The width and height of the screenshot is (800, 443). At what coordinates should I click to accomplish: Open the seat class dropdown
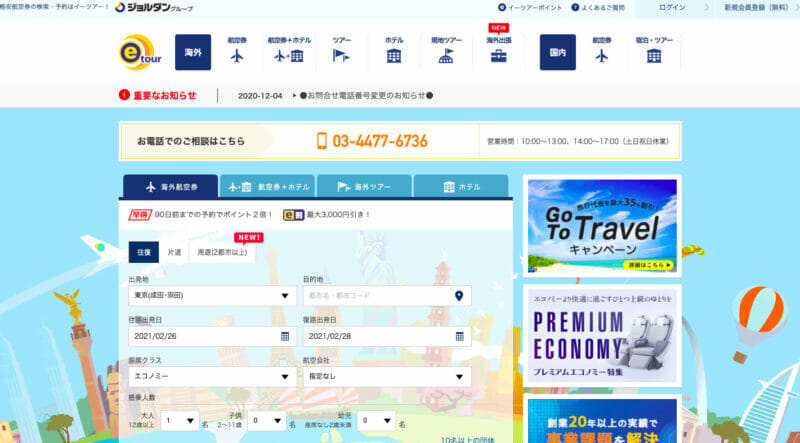(x=212, y=377)
